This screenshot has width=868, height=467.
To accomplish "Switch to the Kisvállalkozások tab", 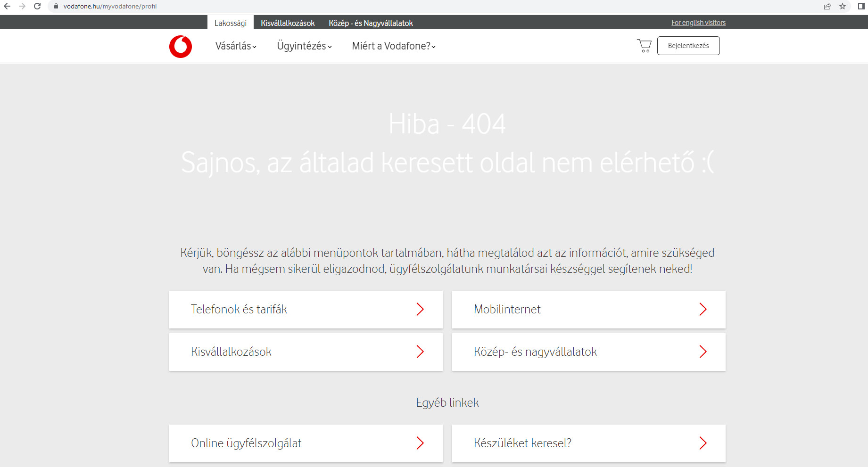I will [x=288, y=23].
